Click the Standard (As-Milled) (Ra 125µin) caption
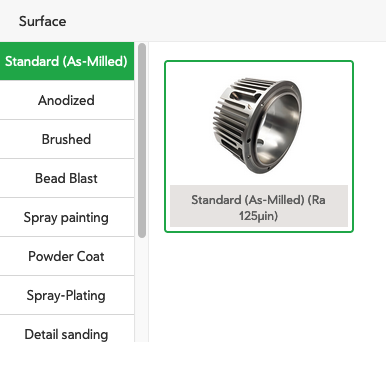 click(x=258, y=208)
